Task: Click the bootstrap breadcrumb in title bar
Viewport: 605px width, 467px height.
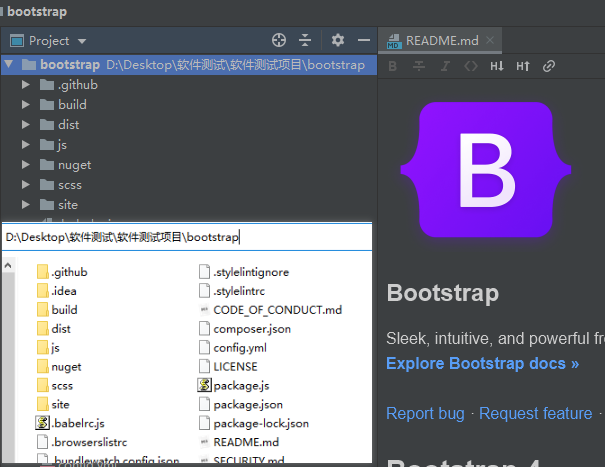Action: [x=37, y=11]
